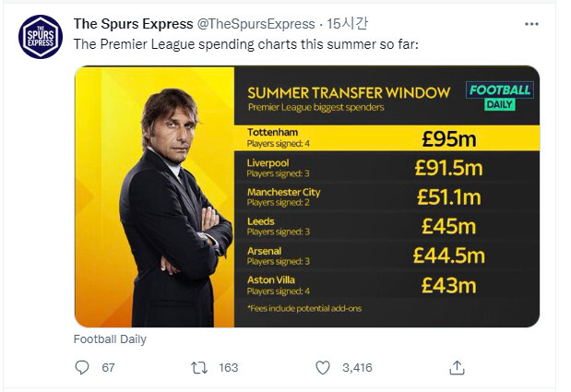Retweet this post using the retweet icon
The image size is (571, 392).
(x=198, y=367)
